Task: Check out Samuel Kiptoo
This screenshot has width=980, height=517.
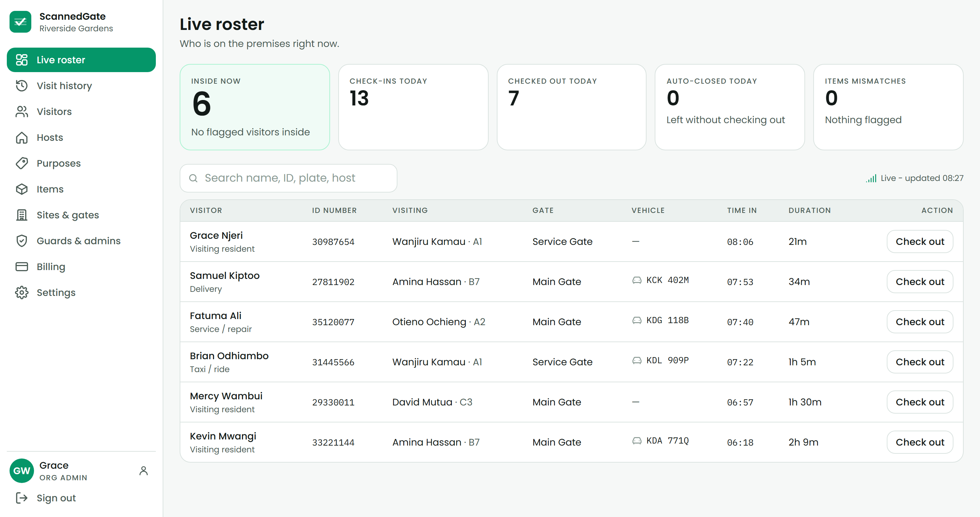Action: 920,282
